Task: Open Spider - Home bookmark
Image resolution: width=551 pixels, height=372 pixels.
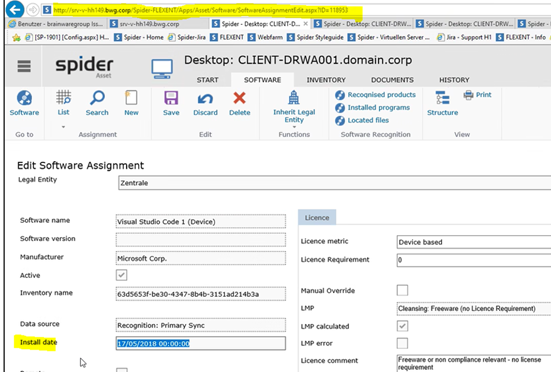Action: (139, 37)
